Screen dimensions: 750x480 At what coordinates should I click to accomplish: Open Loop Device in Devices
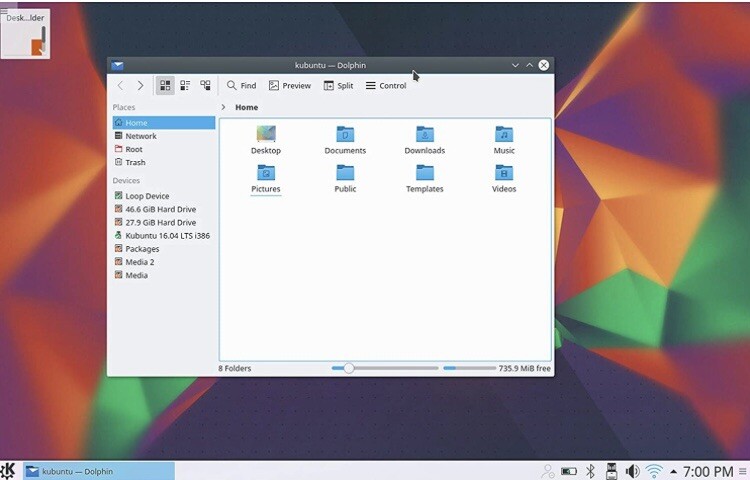(x=164, y=196)
